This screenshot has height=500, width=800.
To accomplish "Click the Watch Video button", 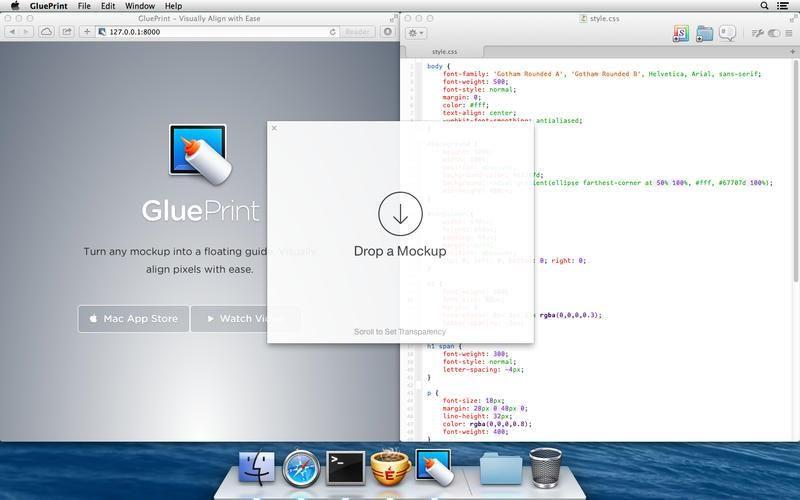I will click(x=244, y=319).
